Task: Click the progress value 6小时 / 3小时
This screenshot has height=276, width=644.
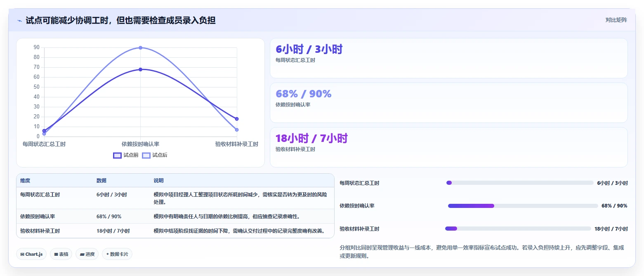Action: (612, 183)
